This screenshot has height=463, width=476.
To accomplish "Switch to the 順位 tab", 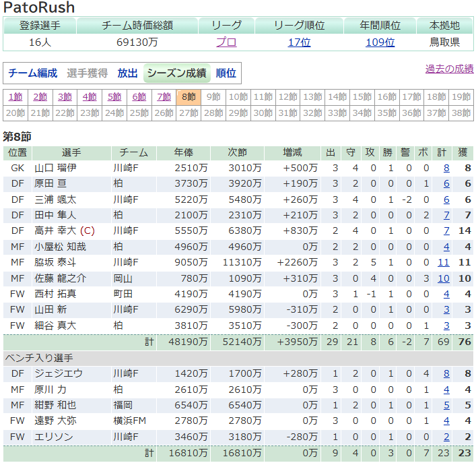I will point(226,73).
